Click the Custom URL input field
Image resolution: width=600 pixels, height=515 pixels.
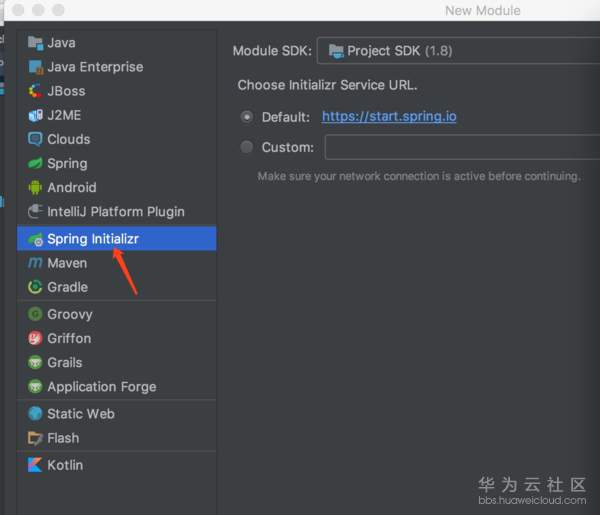[x=462, y=147]
